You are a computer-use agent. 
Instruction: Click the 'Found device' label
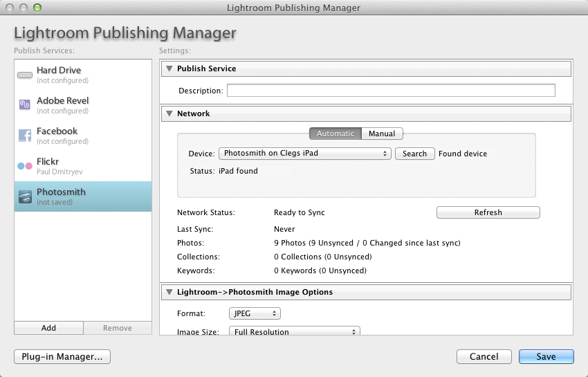click(463, 154)
